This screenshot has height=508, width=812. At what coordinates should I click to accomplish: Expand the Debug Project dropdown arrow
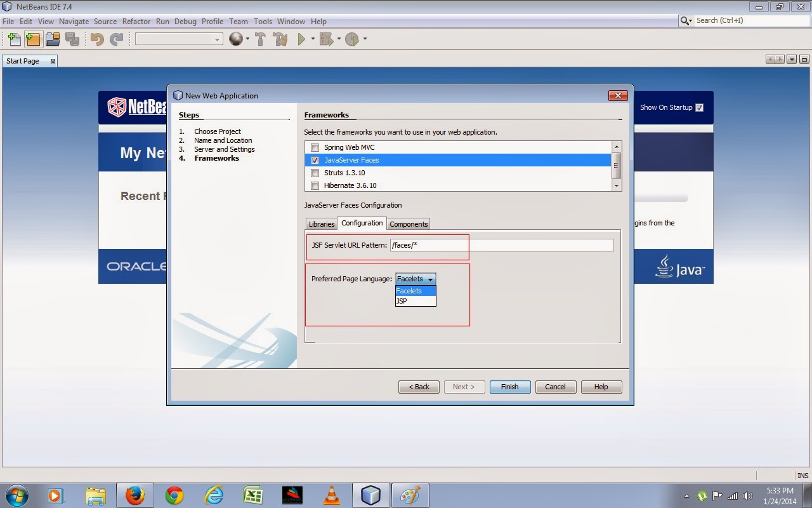(339, 39)
